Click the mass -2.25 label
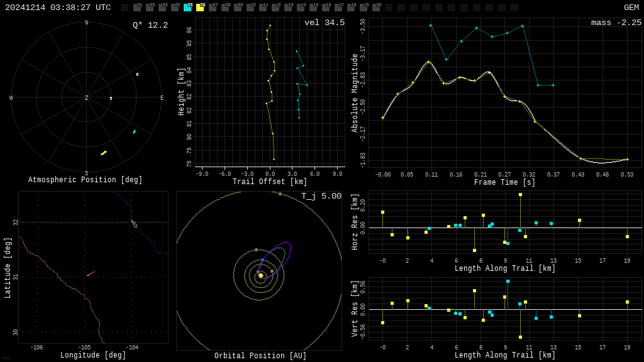 (616, 23)
